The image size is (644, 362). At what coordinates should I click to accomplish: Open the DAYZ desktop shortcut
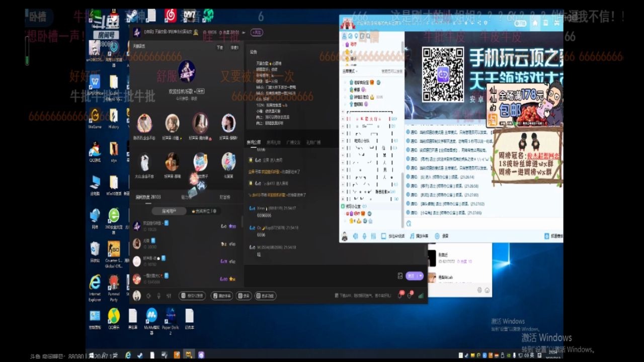pyautogui.click(x=190, y=16)
